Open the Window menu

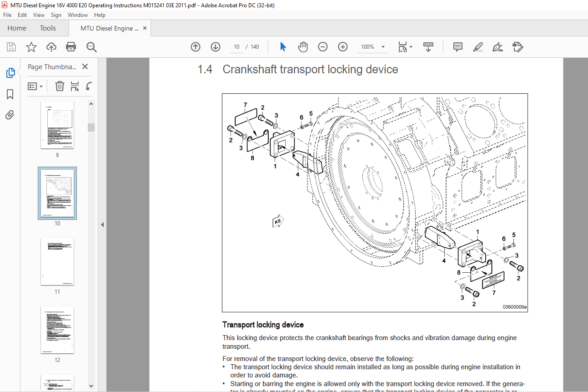tap(78, 15)
